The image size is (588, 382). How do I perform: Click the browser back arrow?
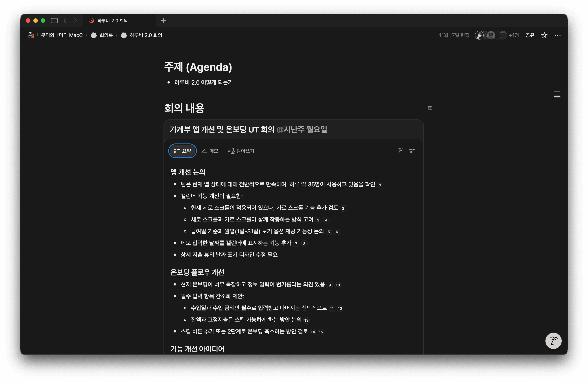click(65, 21)
